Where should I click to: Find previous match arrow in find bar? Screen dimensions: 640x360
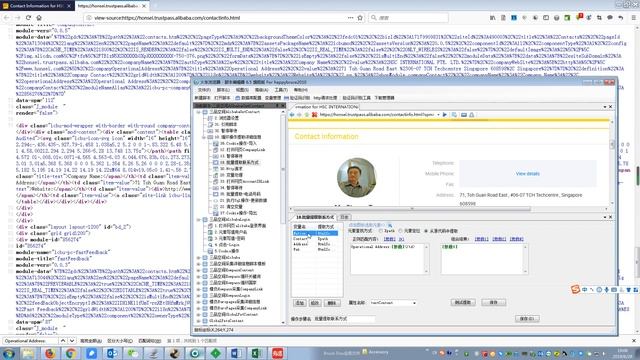[63, 341]
